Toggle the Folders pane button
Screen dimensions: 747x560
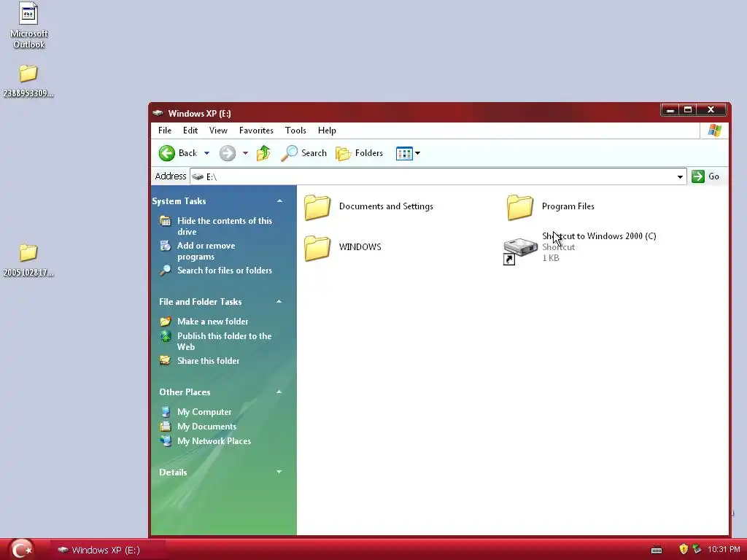(359, 153)
